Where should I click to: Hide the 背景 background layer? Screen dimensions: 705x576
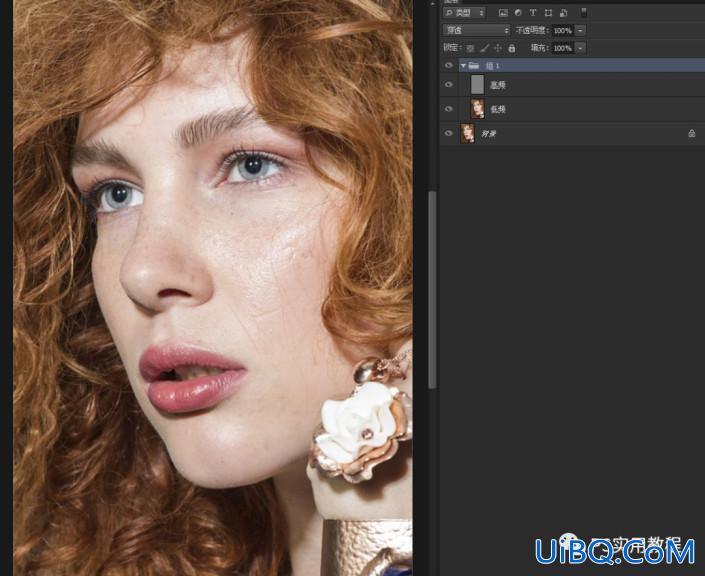[448, 134]
